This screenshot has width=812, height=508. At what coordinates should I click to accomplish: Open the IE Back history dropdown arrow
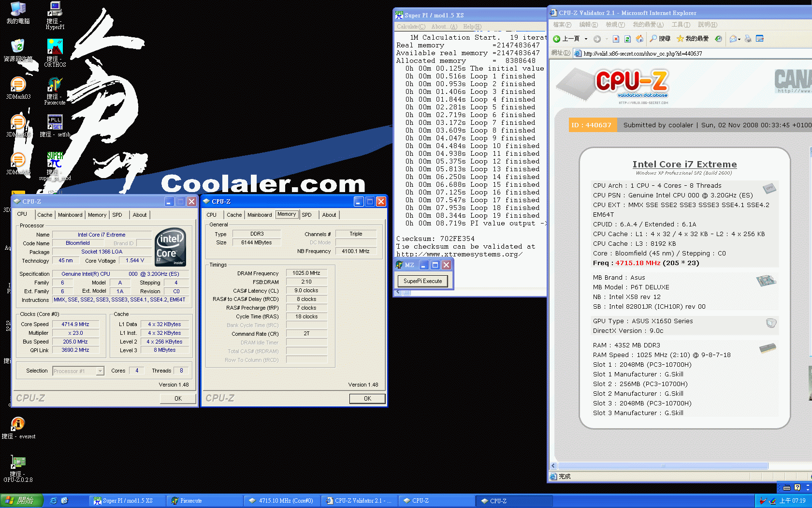point(586,39)
